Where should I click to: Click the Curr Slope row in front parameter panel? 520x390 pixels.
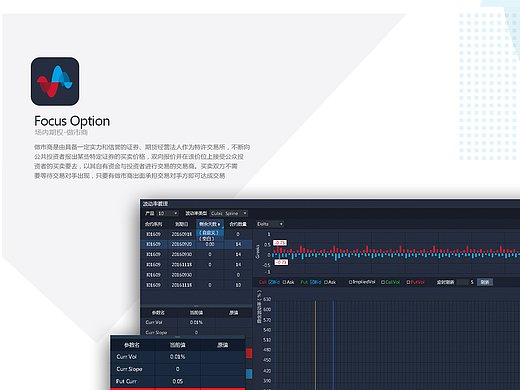point(178,369)
